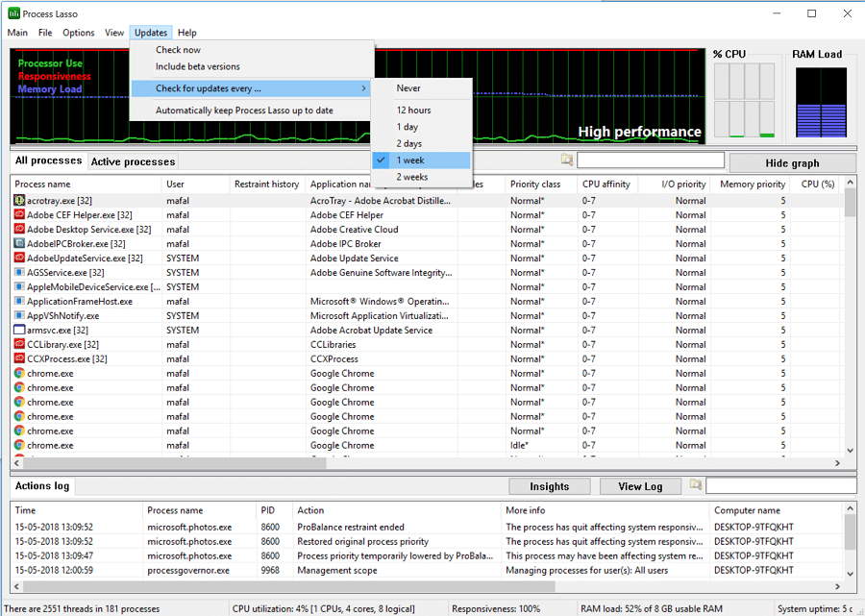The width and height of the screenshot is (865, 616).
Task: Open the Help menu
Action: [x=187, y=33]
